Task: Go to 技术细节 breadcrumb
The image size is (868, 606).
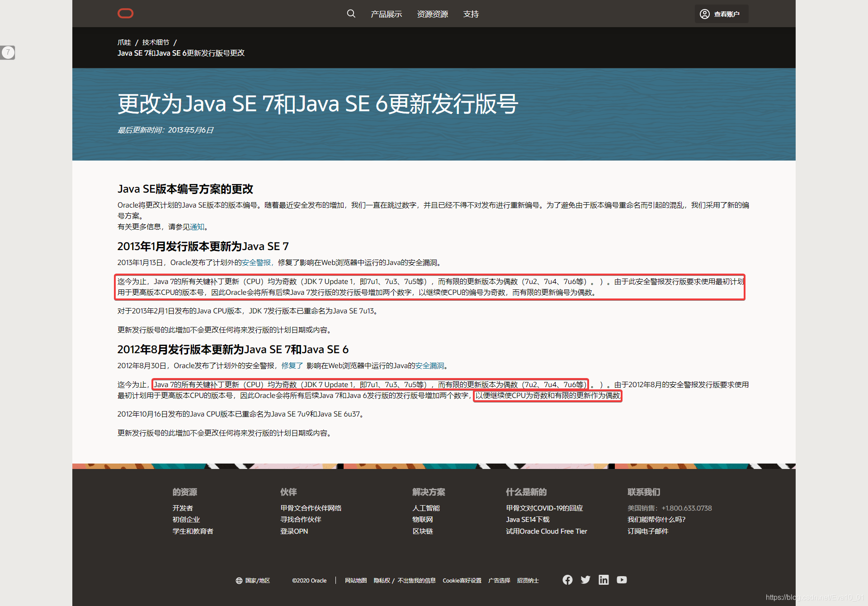Action: [x=156, y=42]
